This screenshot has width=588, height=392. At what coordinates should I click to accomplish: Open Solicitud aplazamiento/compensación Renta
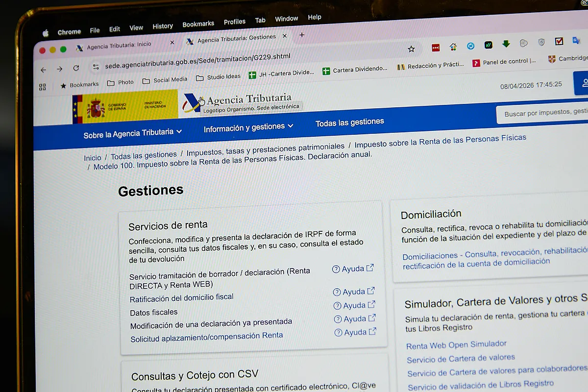[x=207, y=337]
